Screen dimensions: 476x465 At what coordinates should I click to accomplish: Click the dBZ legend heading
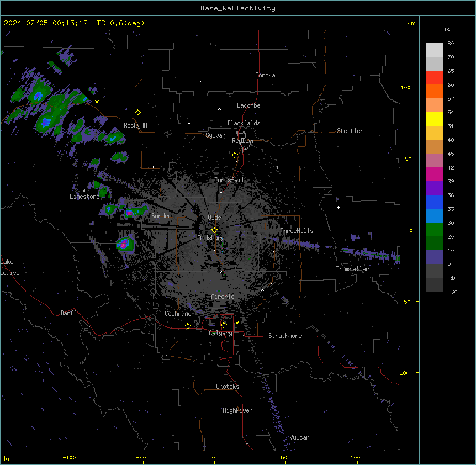pyautogui.click(x=447, y=30)
